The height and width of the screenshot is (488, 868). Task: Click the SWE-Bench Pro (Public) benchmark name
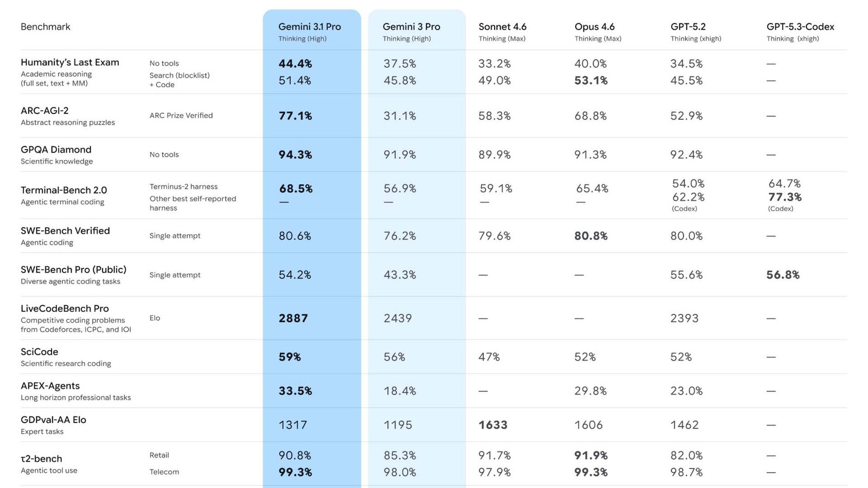[x=73, y=269]
